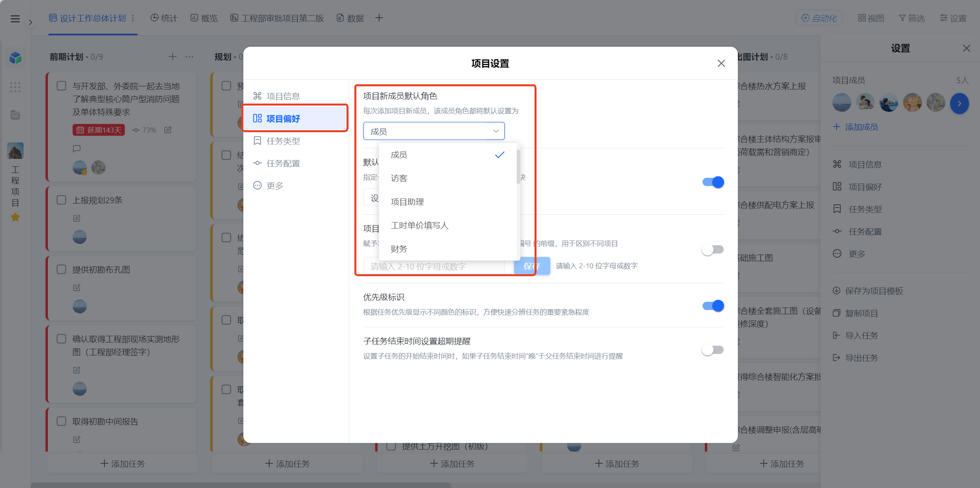The height and width of the screenshot is (488, 980).
Task: Choose 财务 option in role list
Action: (x=448, y=249)
